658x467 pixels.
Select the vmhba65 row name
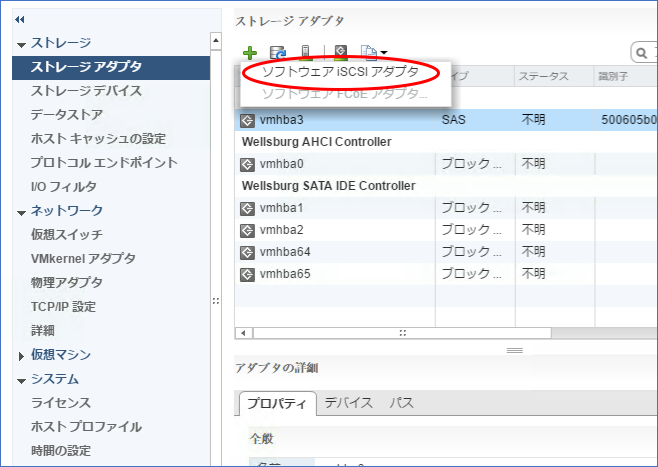285,274
